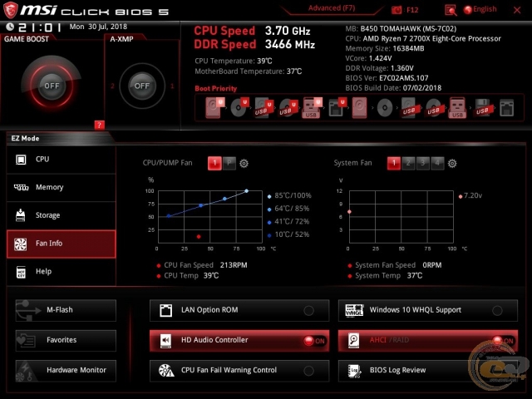Click the '3466 MHz' DDR Speed readout
This screenshot has width=532, height=399.
(x=290, y=44)
